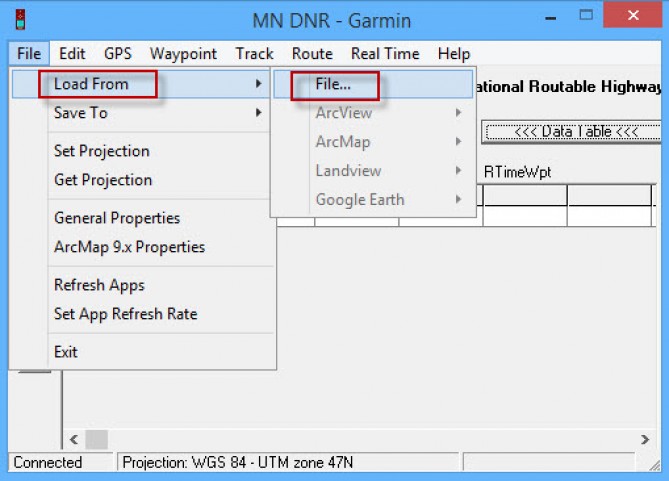Click the <<< Data Table <<< button

(x=572, y=132)
